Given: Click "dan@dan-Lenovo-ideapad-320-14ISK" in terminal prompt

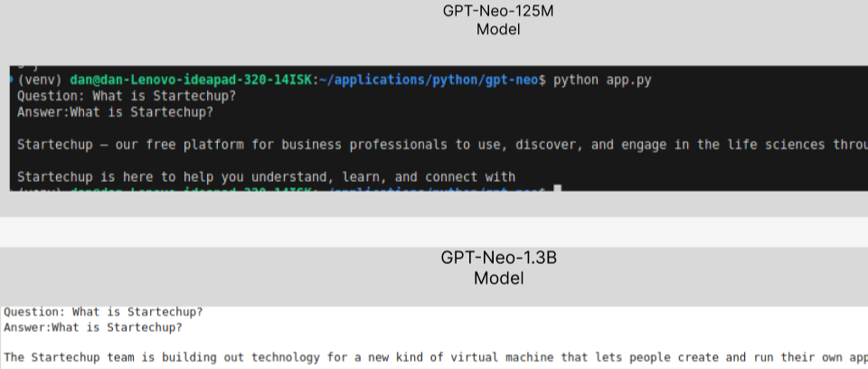Looking at the screenshot, I should (191, 80).
